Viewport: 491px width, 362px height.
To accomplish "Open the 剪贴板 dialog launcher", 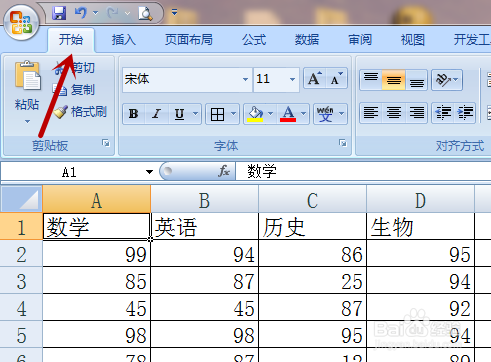I will point(106,143).
